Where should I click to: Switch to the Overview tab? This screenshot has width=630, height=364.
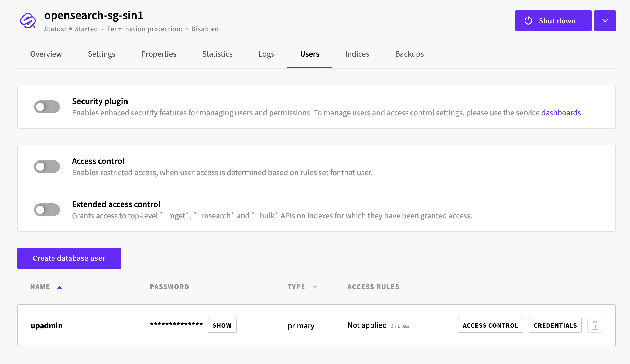pyautogui.click(x=46, y=54)
